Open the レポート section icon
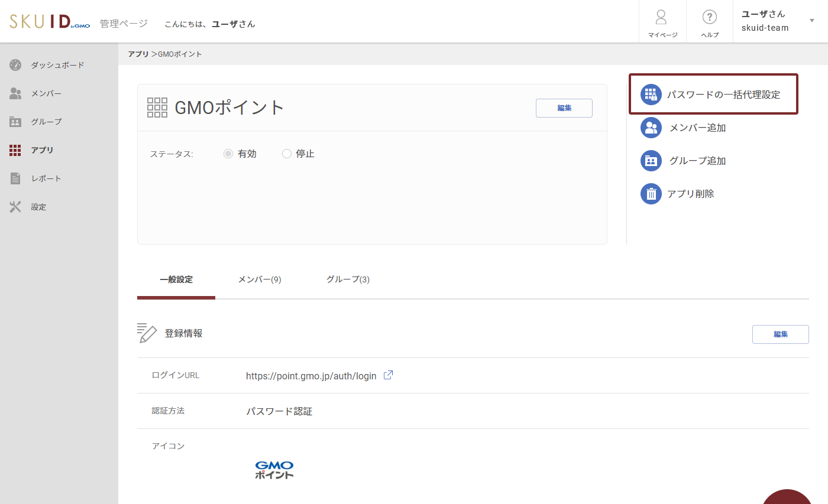Screen dimensions: 828x504 pos(16,178)
